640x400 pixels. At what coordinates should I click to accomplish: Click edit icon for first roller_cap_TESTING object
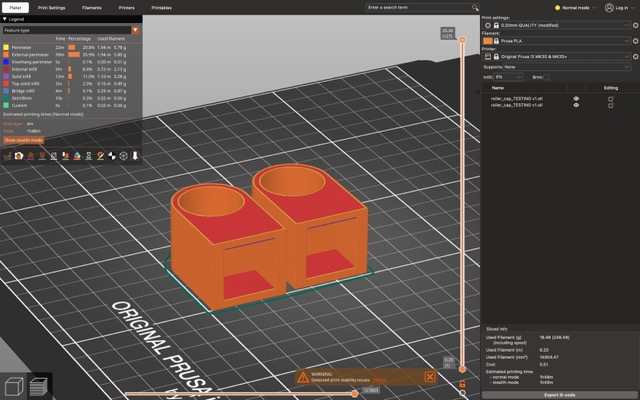click(611, 99)
